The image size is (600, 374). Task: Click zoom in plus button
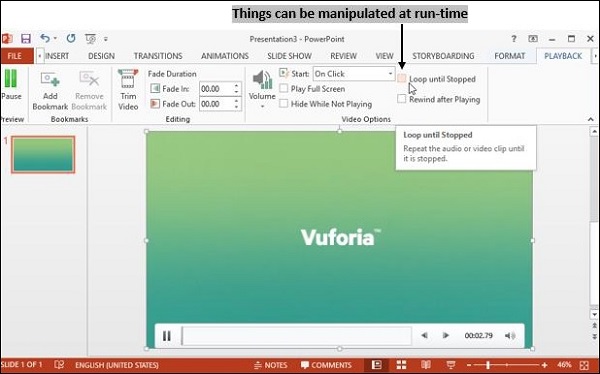click(545, 365)
